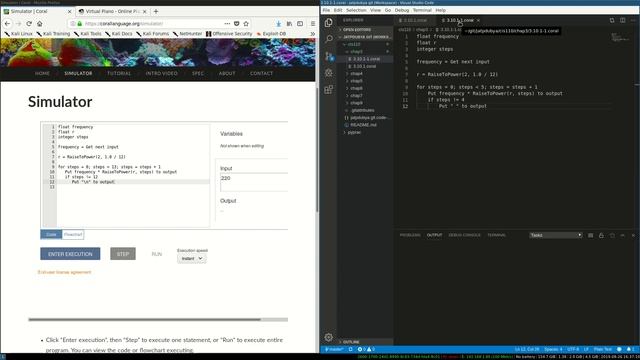Expand the chap7 folder
Screen dimensions: 640x360
[356, 96]
